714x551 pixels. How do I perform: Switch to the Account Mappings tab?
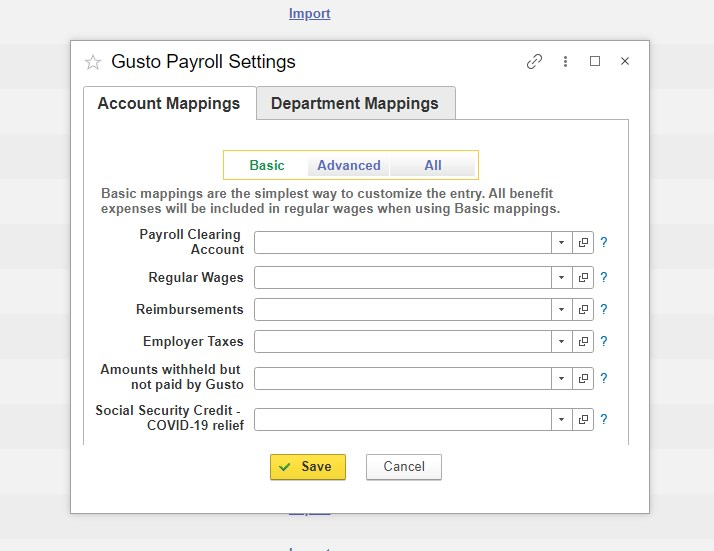pyautogui.click(x=169, y=103)
